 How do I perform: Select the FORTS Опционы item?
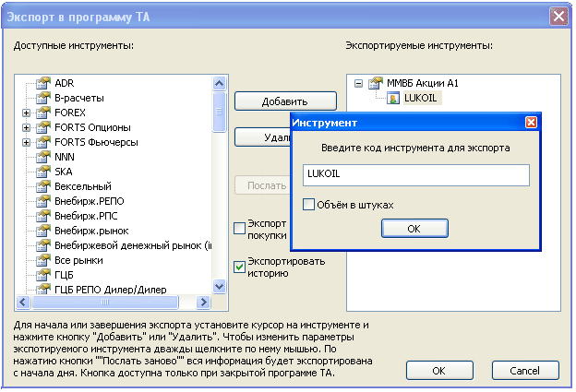pos(92,127)
